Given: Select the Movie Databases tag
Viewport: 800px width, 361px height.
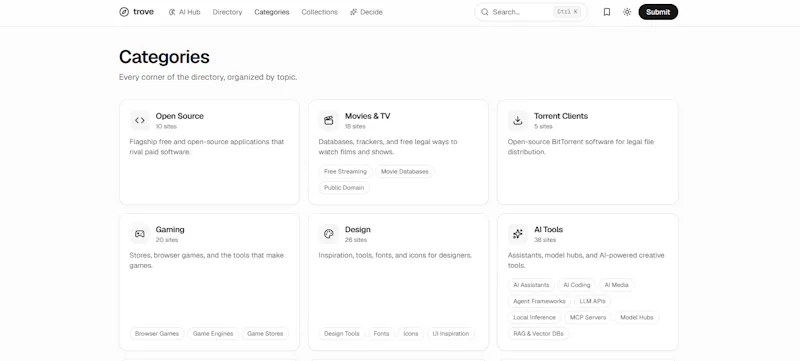Looking at the screenshot, I should click(405, 171).
